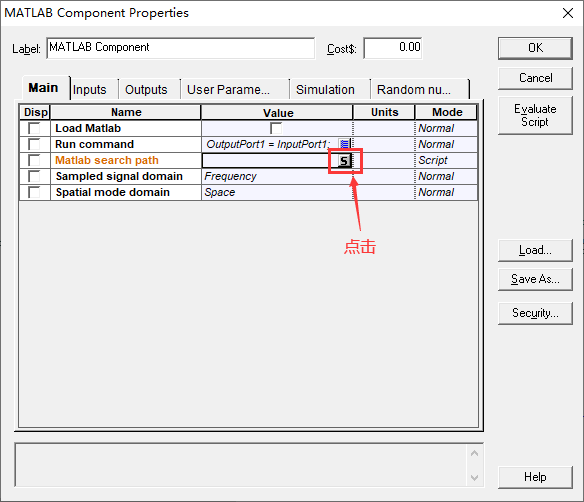Viewport: 584px width, 502px height.
Task: Open the Security... dialog button
Action: 535,313
